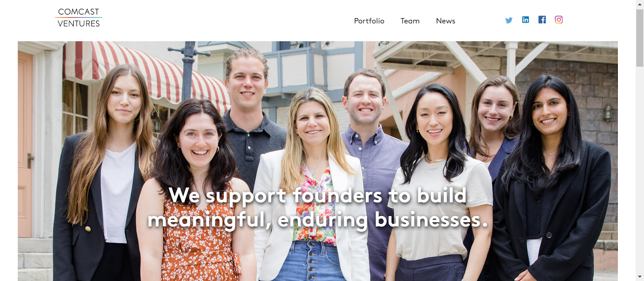Go to the Team page

(410, 21)
